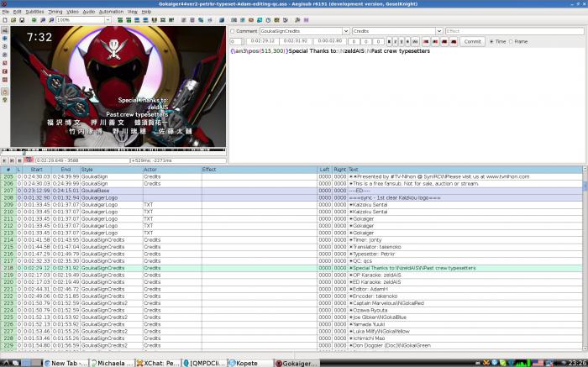
Task: Play the video with play button
Action: click(x=4, y=160)
